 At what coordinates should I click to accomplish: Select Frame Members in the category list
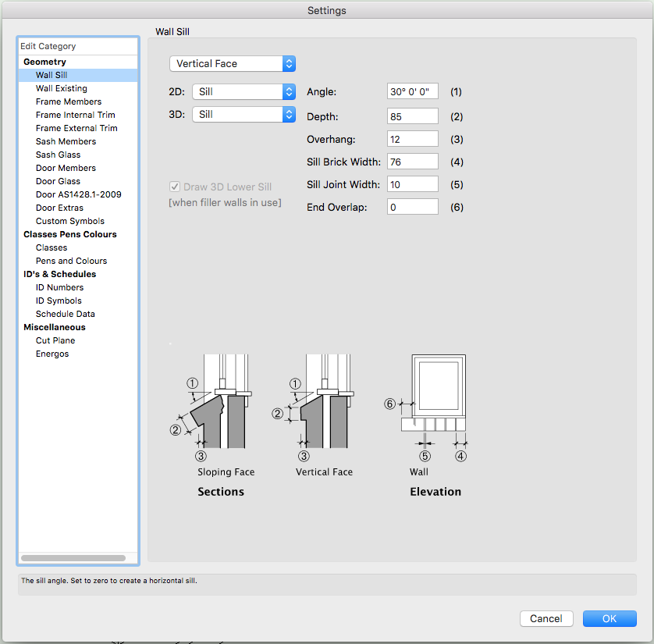pyautogui.click(x=69, y=101)
